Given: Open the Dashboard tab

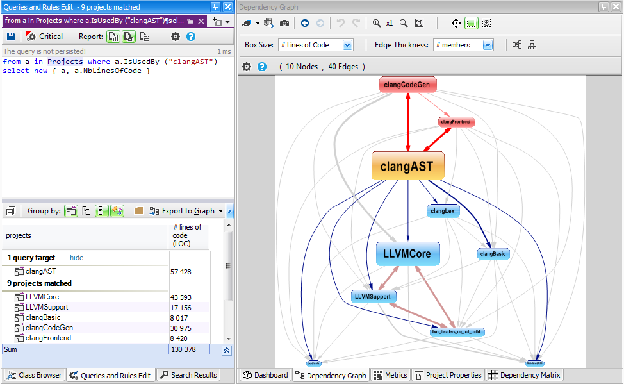Looking at the screenshot, I should pyautogui.click(x=266, y=375).
